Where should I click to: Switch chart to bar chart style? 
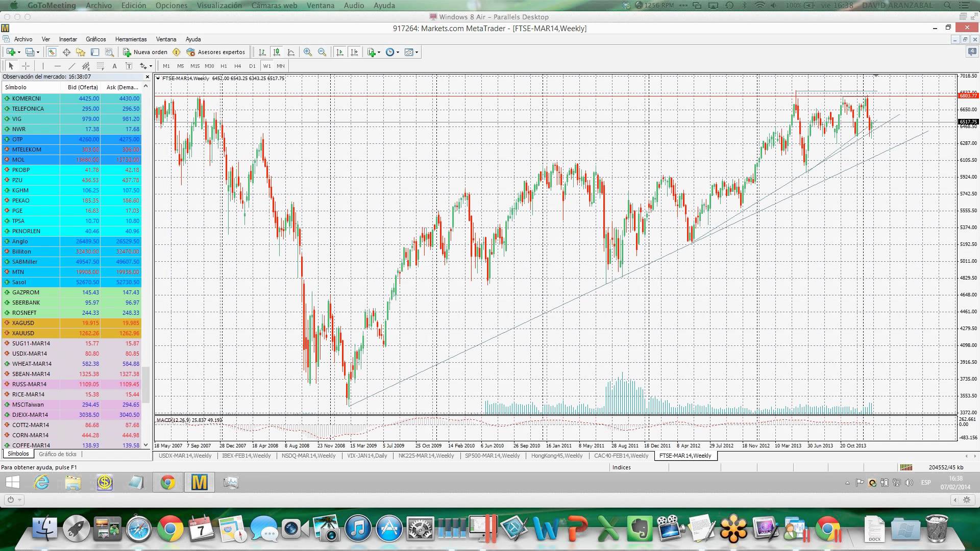[262, 52]
